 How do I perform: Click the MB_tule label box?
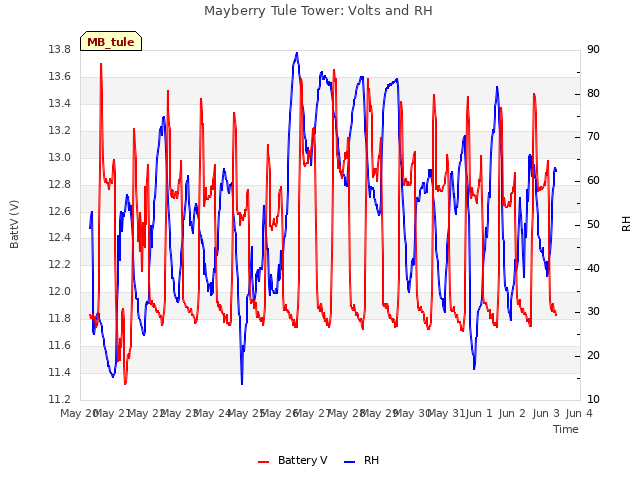(111, 41)
